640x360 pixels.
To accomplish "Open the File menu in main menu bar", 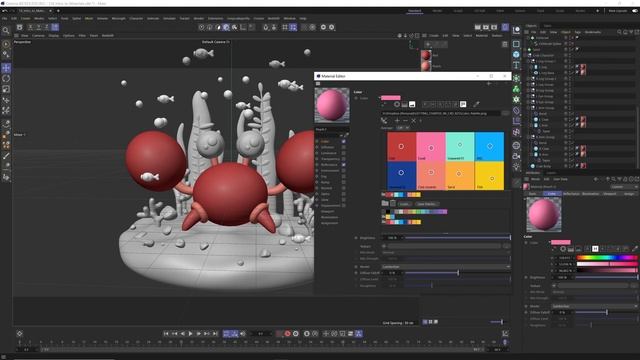I will pyautogui.click(x=4, y=18).
